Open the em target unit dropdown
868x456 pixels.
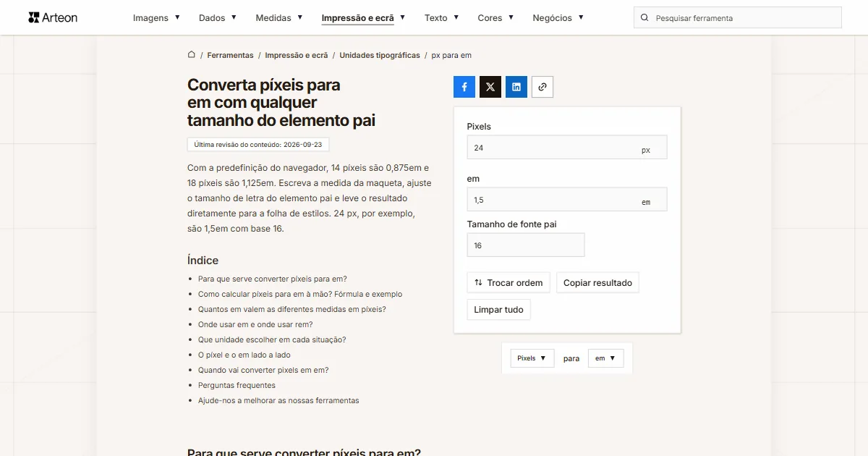pos(605,358)
